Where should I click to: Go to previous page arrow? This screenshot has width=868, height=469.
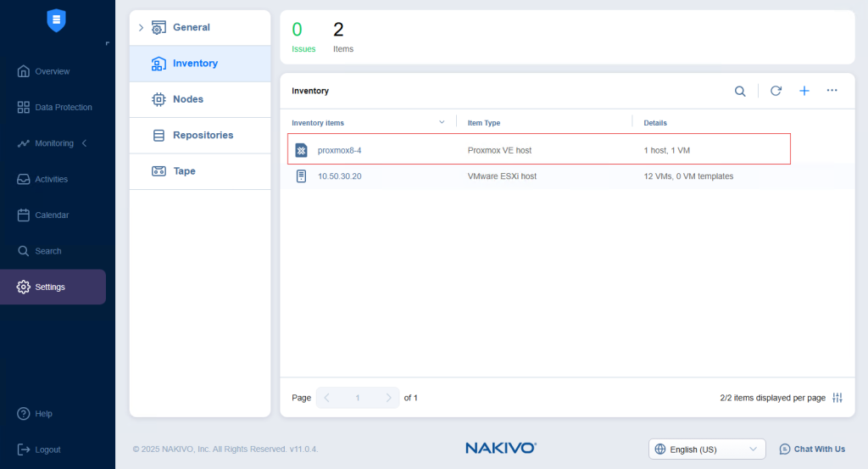326,398
